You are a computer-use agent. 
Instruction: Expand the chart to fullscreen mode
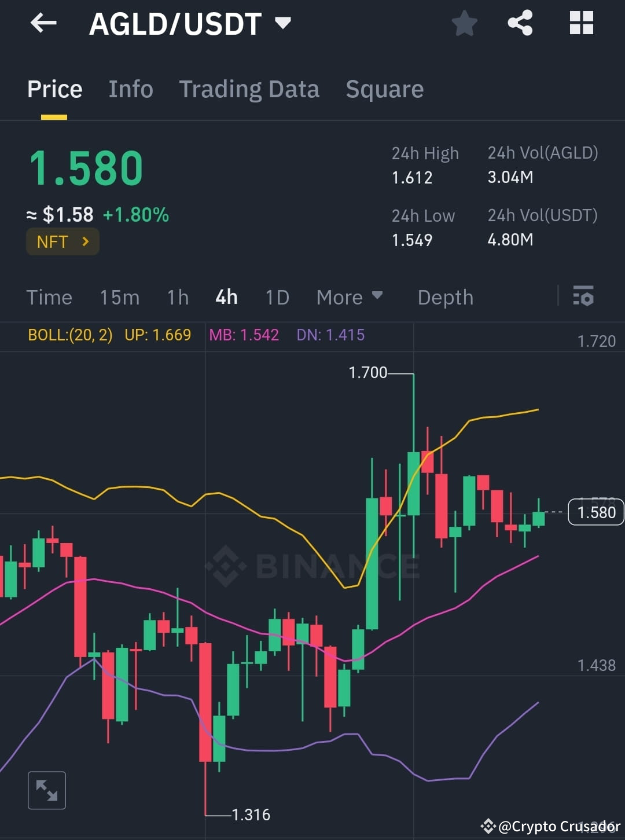tap(47, 790)
